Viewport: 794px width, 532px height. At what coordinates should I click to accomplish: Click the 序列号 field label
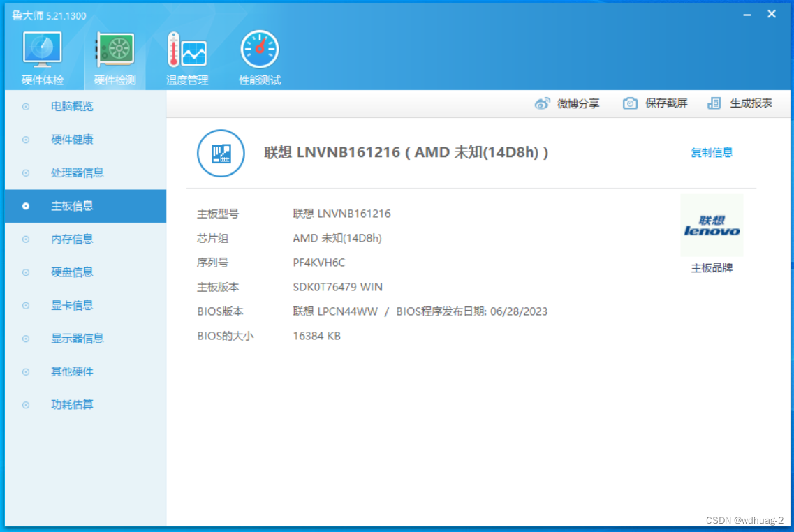[x=213, y=263]
